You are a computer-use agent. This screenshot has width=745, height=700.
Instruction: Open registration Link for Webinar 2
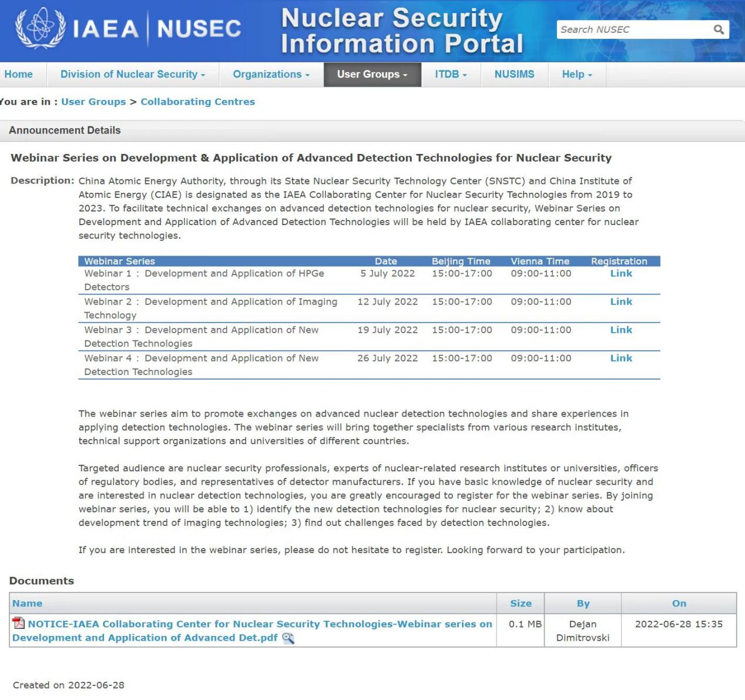pos(621,302)
